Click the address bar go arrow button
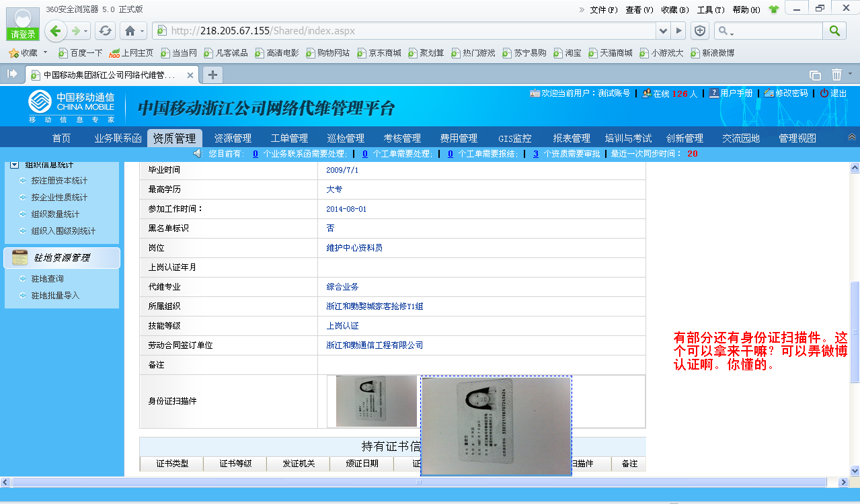The width and height of the screenshot is (860, 504). [x=679, y=31]
